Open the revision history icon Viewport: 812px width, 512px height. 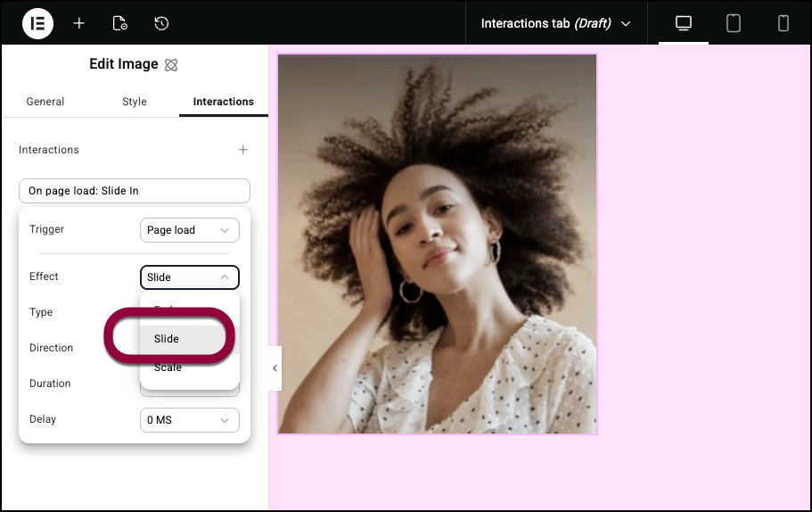pos(161,23)
